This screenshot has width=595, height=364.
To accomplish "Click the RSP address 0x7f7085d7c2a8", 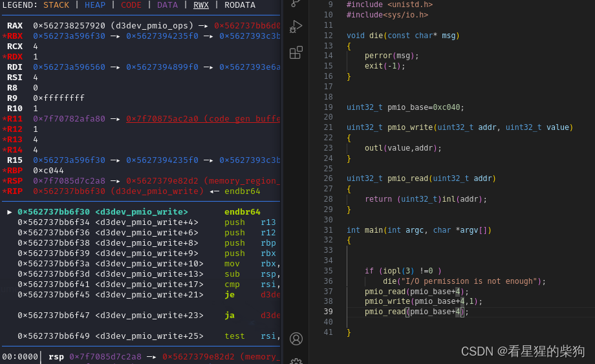I will pyautogui.click(x=69, y=181).
